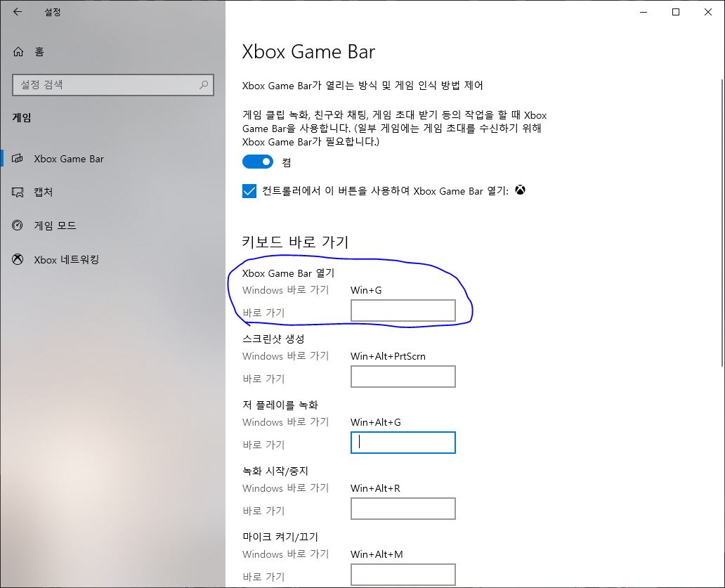725x588 pixels.
Task: Click the 켬 toggle state label
Action: pyautogui.click(x=287, y=163)
